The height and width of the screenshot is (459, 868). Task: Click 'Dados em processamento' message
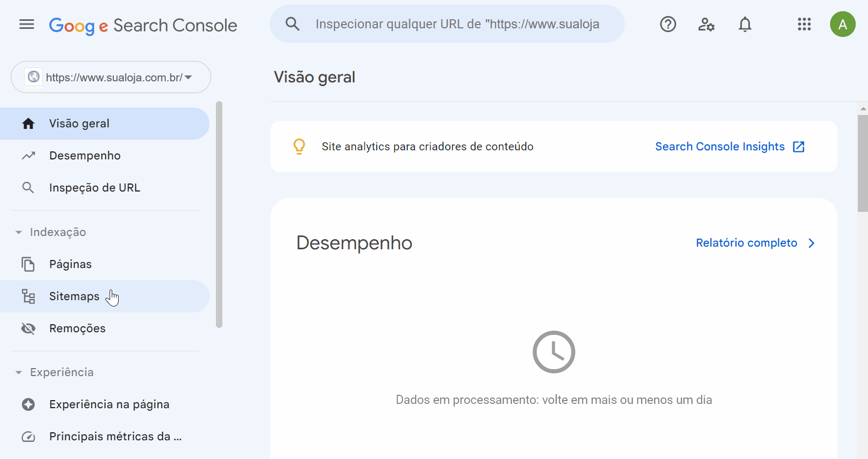[554, 400]
